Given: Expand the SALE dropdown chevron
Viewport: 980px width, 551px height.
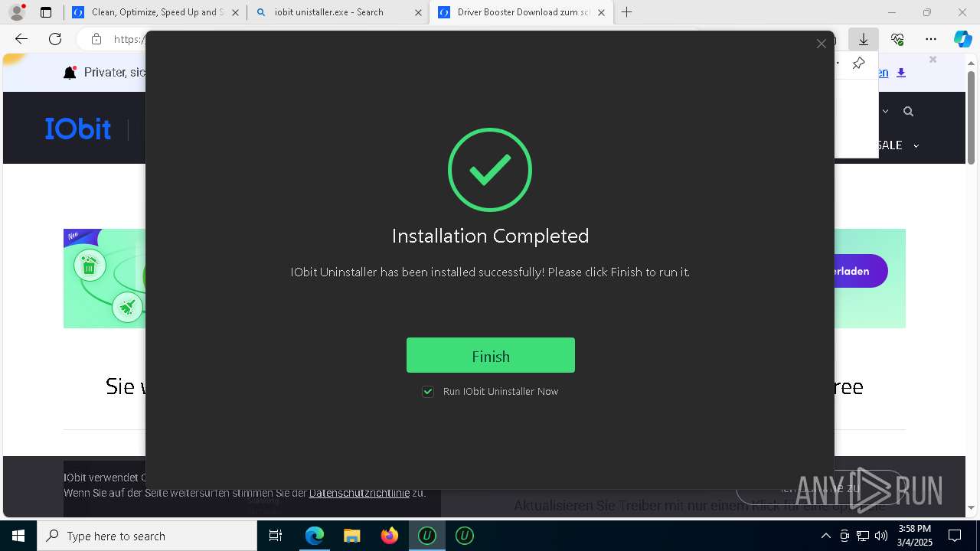Looking at the screenshot, I should [x=916, y=145].
